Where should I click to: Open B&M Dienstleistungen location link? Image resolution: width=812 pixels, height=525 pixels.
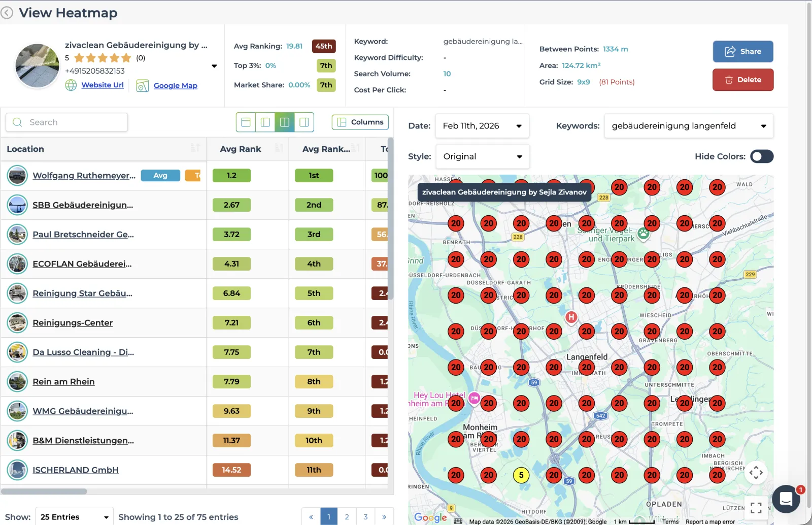[83, 441]
